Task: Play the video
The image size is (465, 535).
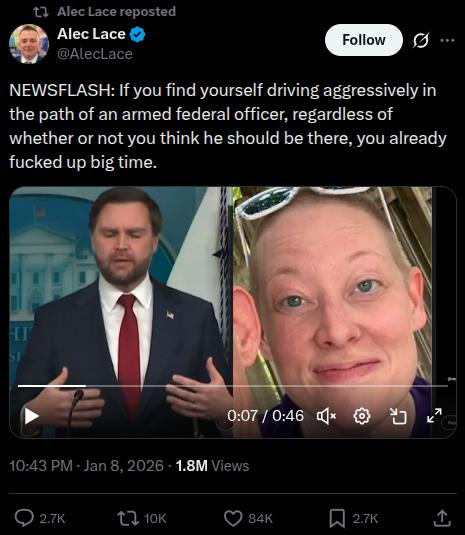Action: coord(31,416)
